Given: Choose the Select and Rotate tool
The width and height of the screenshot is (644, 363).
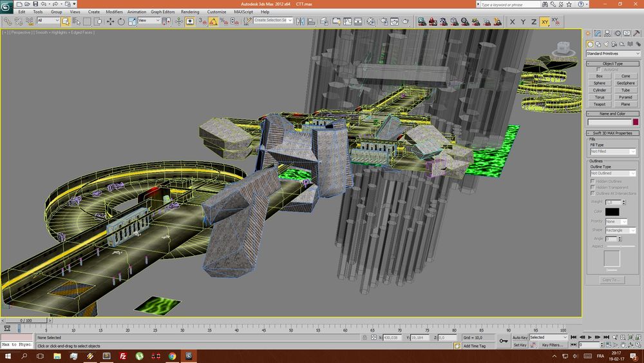Looking at the screenshot, I should click(121, 21).
